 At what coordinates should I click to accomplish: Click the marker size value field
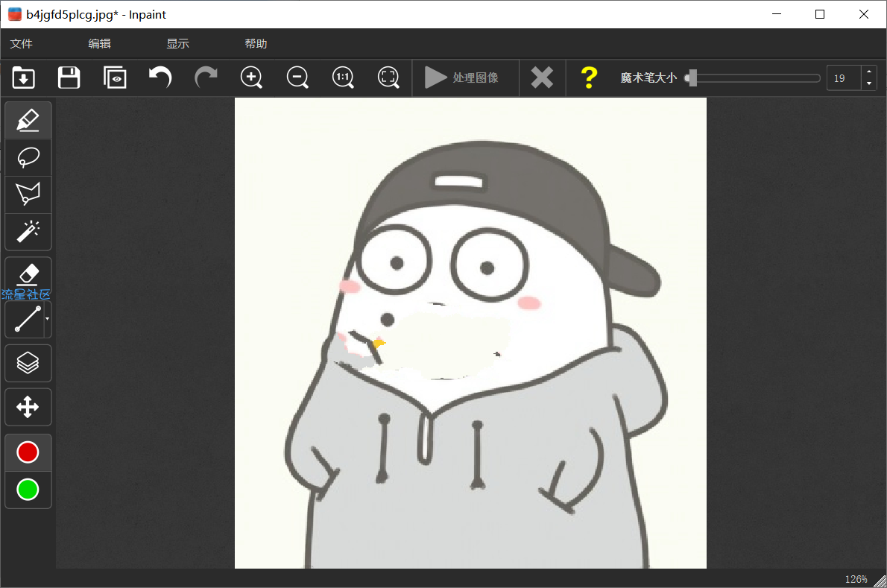[x=844, y=78]
